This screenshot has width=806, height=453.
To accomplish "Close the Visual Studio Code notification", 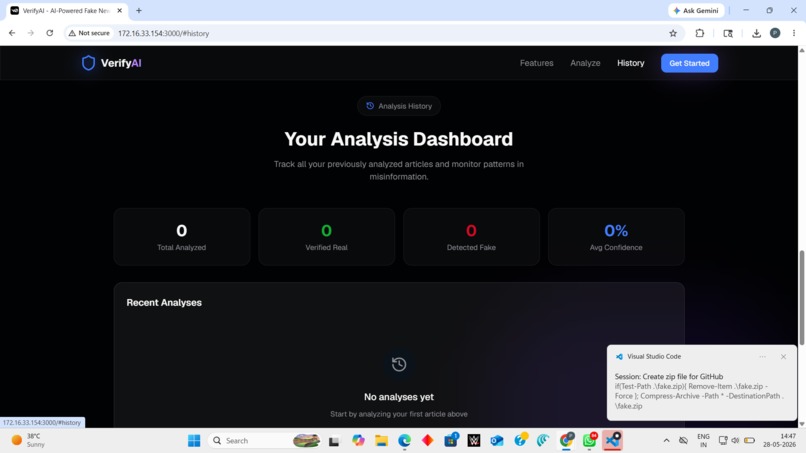I will 783,356.
